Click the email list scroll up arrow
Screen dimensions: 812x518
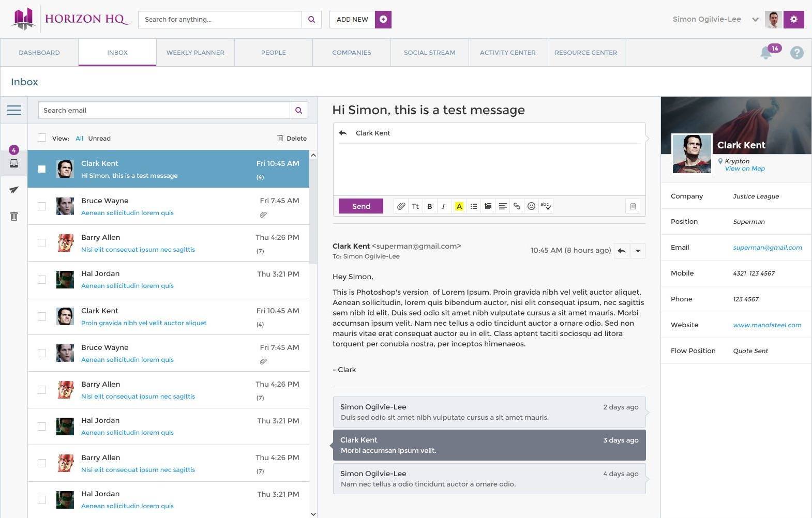[x=313, y=155]
